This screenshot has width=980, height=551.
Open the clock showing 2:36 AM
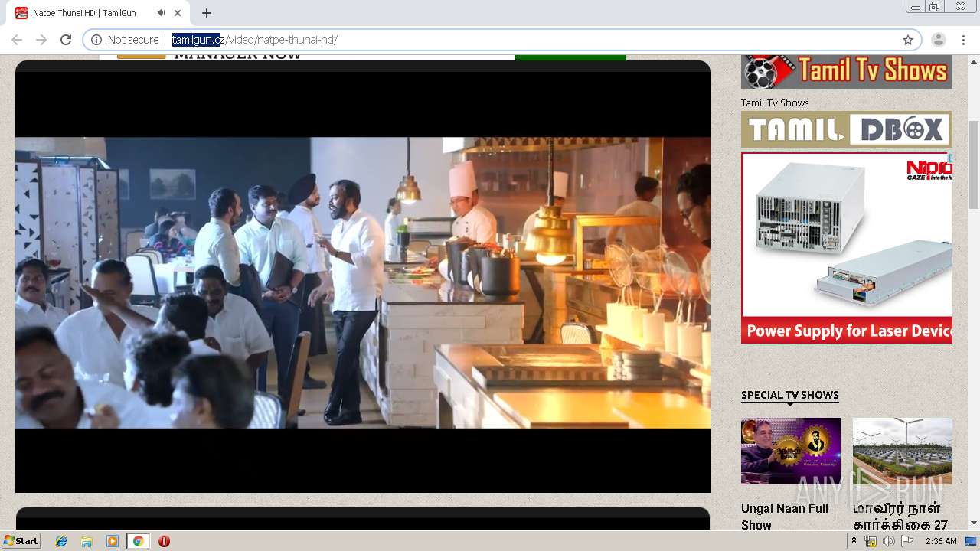pos(941,541)
